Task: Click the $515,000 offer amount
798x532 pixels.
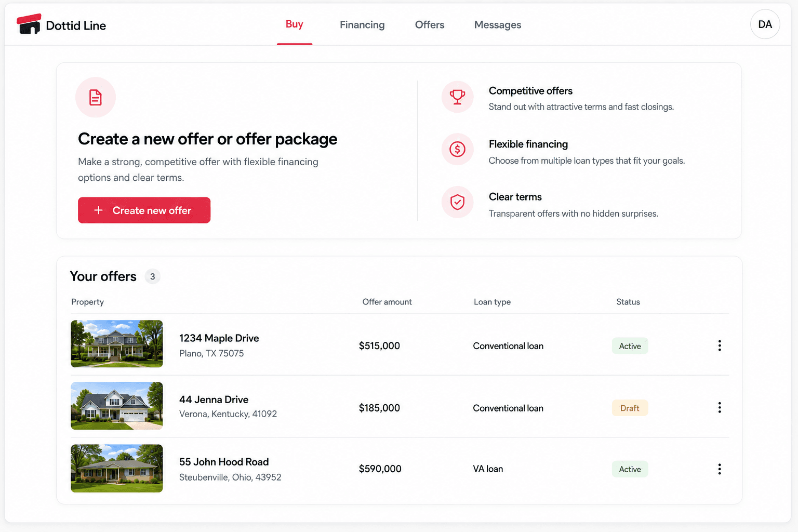Action: (x=379, y=346)
